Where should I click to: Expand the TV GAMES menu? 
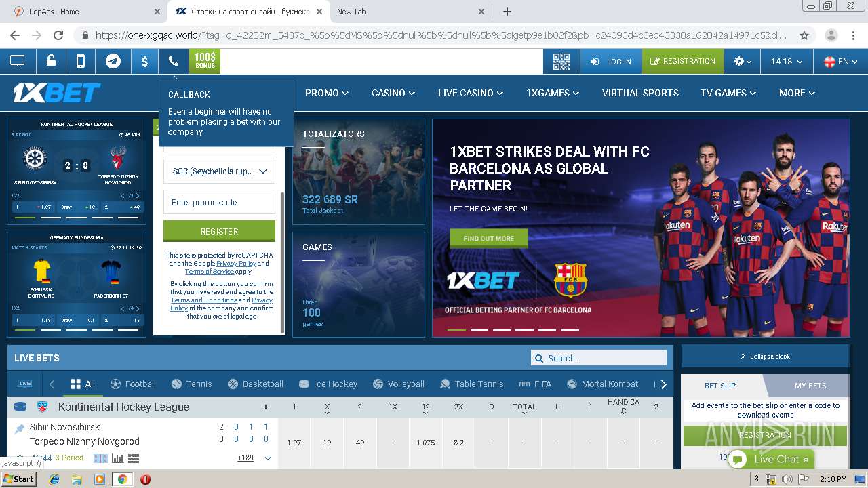729,93
